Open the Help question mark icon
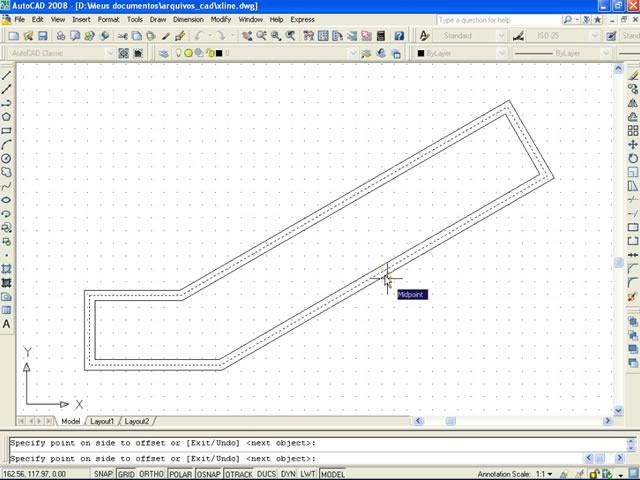 (x=399, y=36)
